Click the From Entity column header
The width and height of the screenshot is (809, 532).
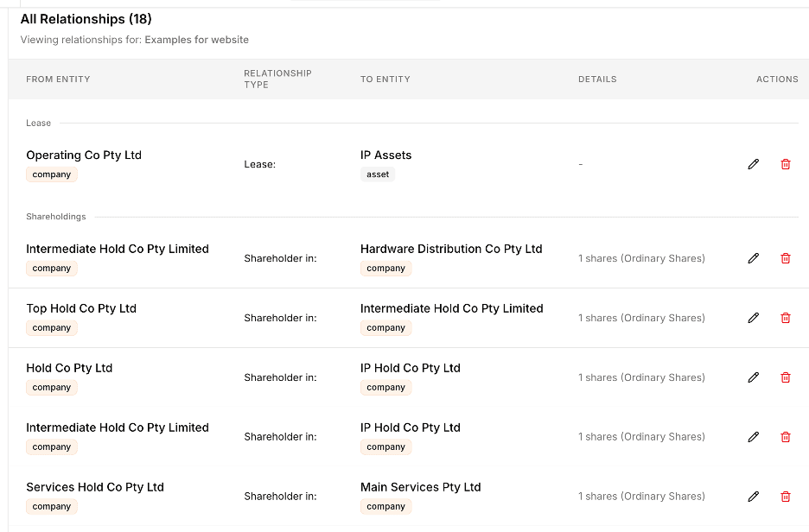point(58,79)
